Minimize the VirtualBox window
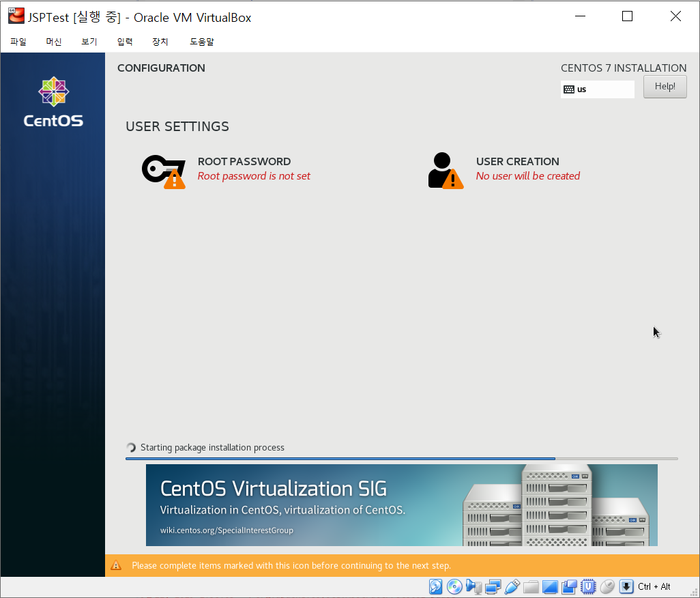Screen dimensions: 700x598 pos(580,16)
